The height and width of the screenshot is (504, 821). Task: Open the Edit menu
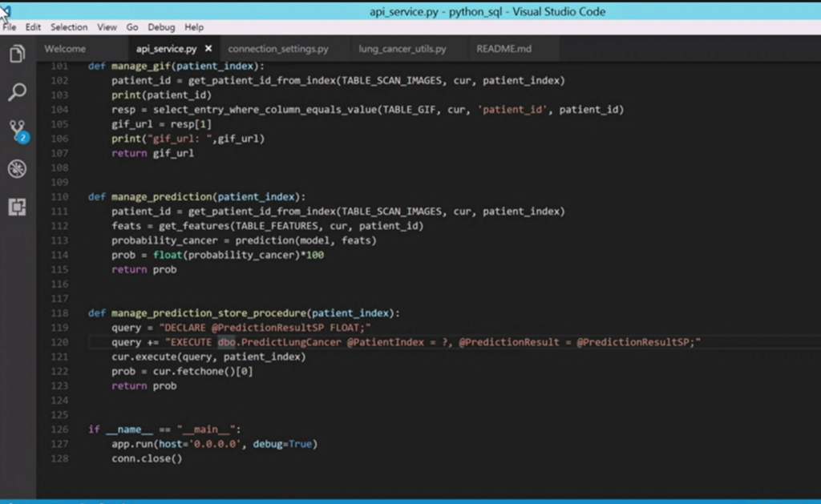[33, 27]
